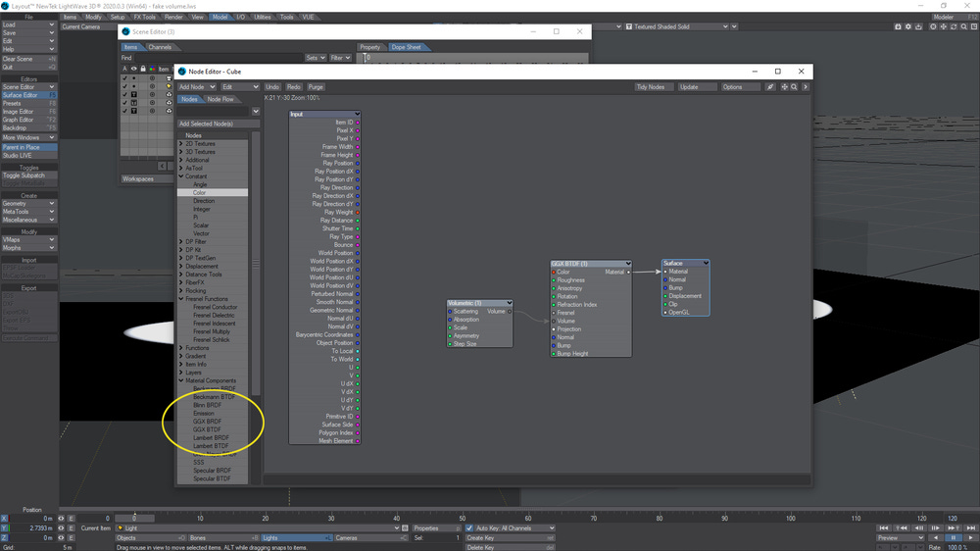Click the Options button in Node Editor
980x551 pixels.
click(741, 87)
